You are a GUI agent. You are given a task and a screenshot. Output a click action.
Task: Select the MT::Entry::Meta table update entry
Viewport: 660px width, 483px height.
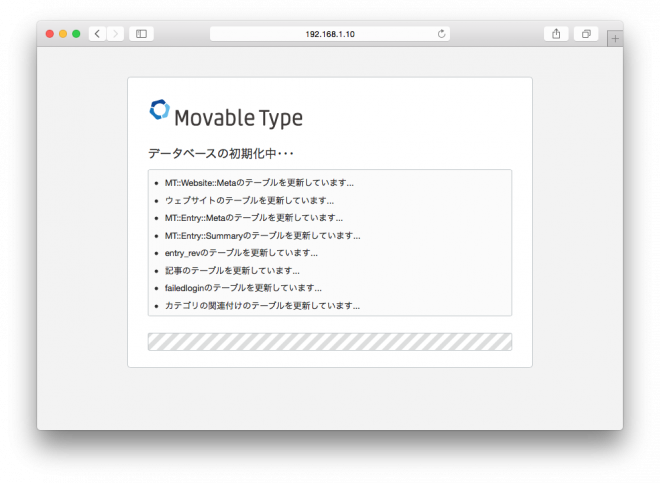click(253, 218)
